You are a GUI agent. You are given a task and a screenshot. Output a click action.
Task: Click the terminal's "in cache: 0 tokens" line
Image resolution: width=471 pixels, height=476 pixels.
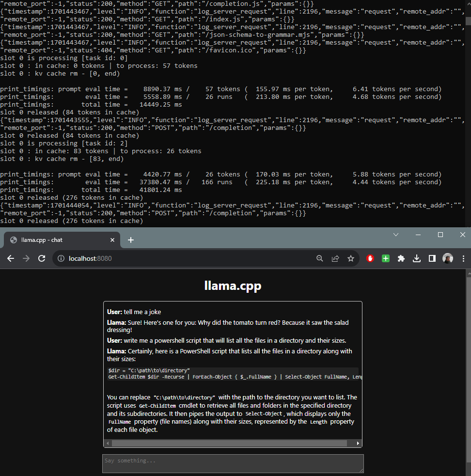tap(99, 65)
